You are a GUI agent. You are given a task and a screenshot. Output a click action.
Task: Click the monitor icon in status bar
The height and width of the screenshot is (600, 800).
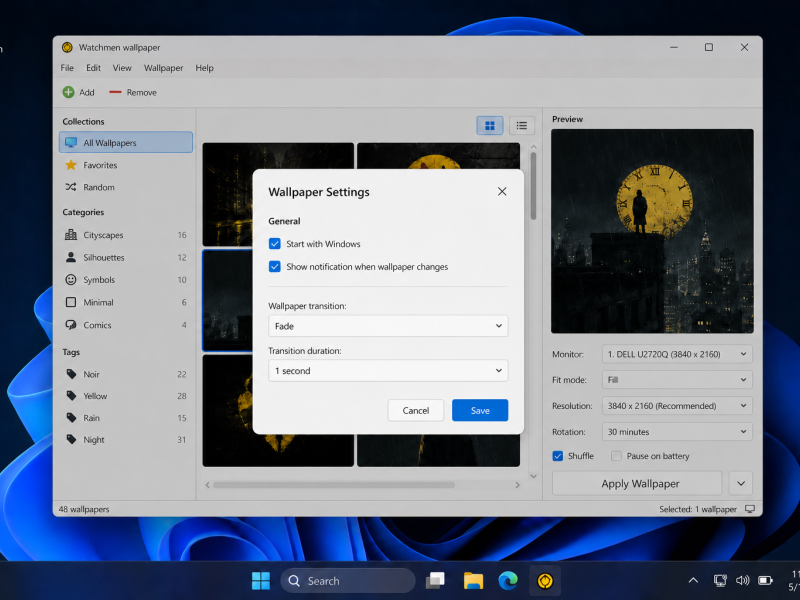pyautogui.click(x=749, y=509)
